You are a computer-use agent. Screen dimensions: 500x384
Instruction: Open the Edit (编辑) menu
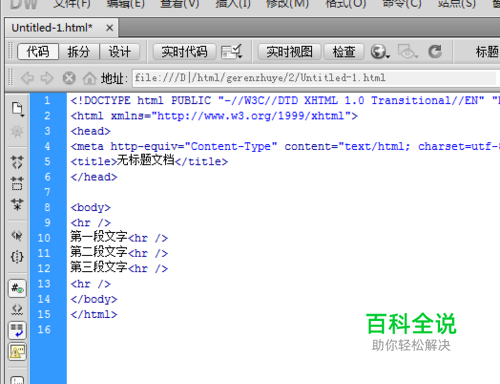[x=126, y=4]
